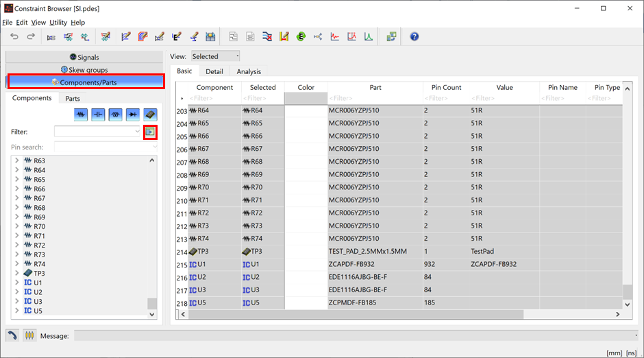
Task: Toggle the capacitor component type filter
Action: tap(99, 115)
